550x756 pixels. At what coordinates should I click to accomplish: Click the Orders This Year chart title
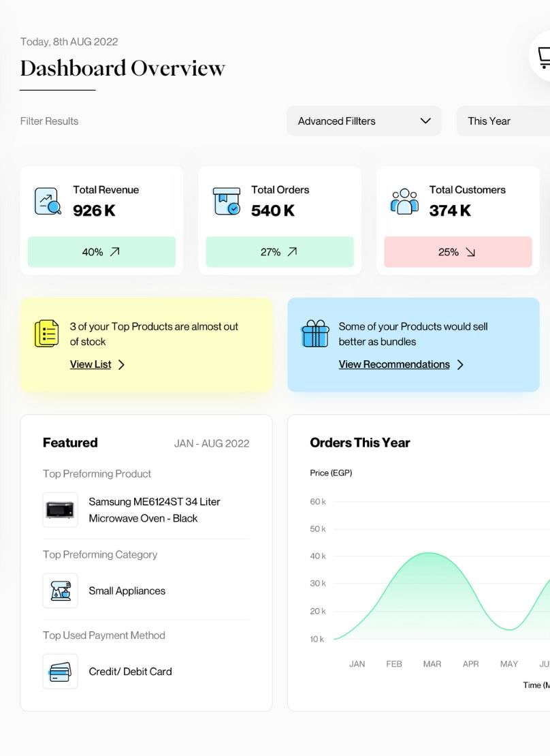tap(360, 443)
